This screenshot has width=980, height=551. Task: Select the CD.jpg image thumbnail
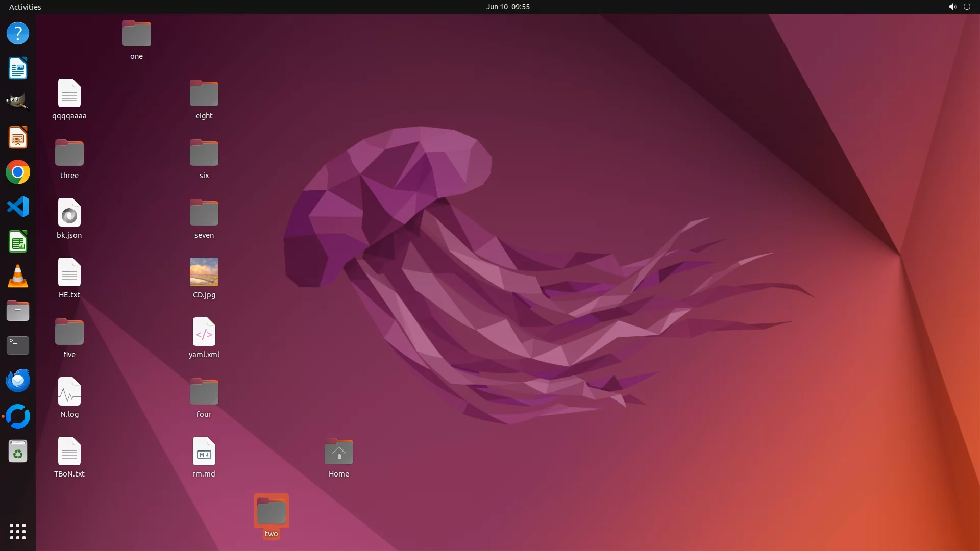204,272
